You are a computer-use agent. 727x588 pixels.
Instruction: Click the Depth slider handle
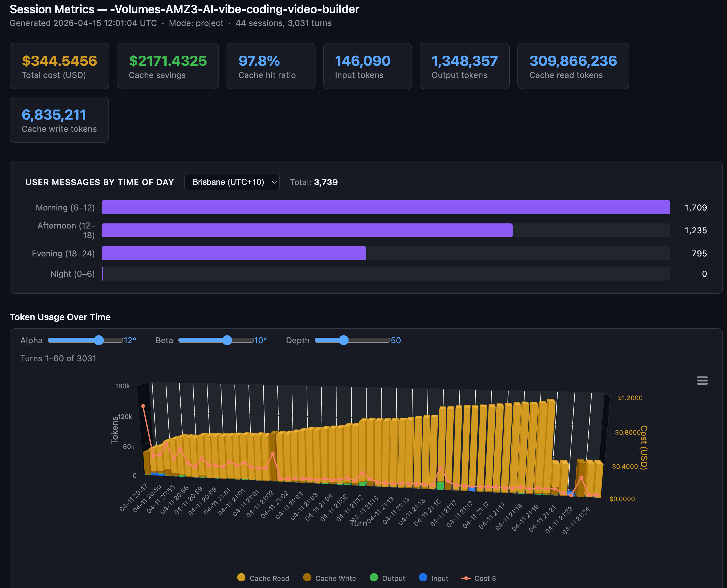click(x=344, y=340)
